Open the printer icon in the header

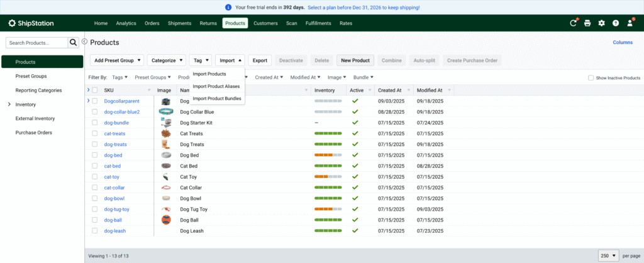tap(587, 23)
